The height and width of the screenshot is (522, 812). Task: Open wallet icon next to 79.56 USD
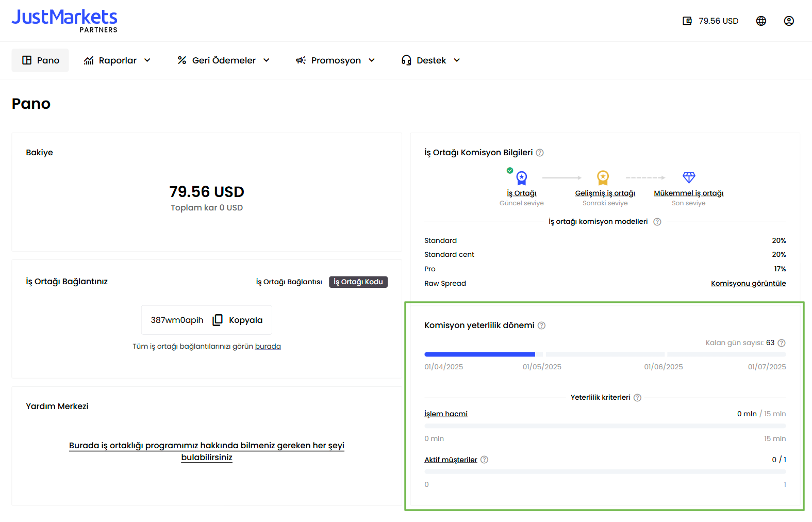coord(687,21)
